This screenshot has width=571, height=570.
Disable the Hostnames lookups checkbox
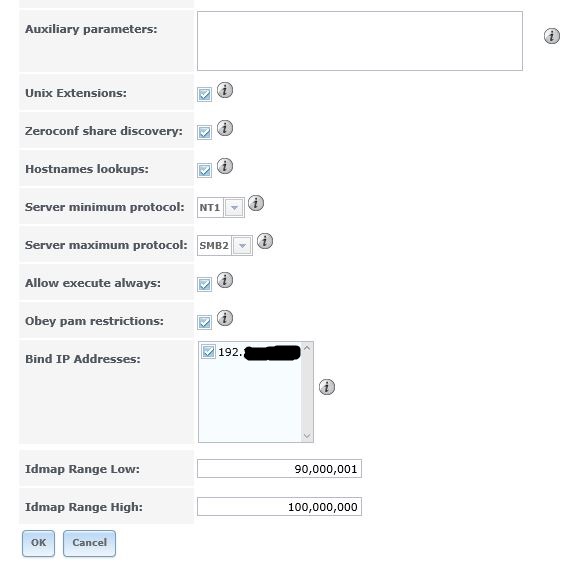point(204,170)
